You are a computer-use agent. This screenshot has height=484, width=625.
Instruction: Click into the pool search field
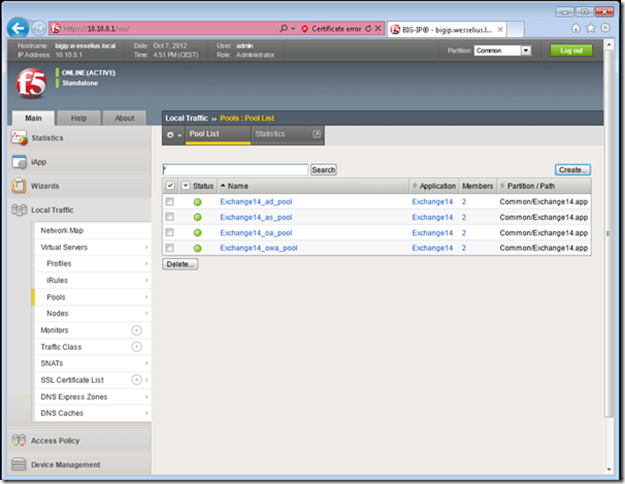click(x=235, y=170)
